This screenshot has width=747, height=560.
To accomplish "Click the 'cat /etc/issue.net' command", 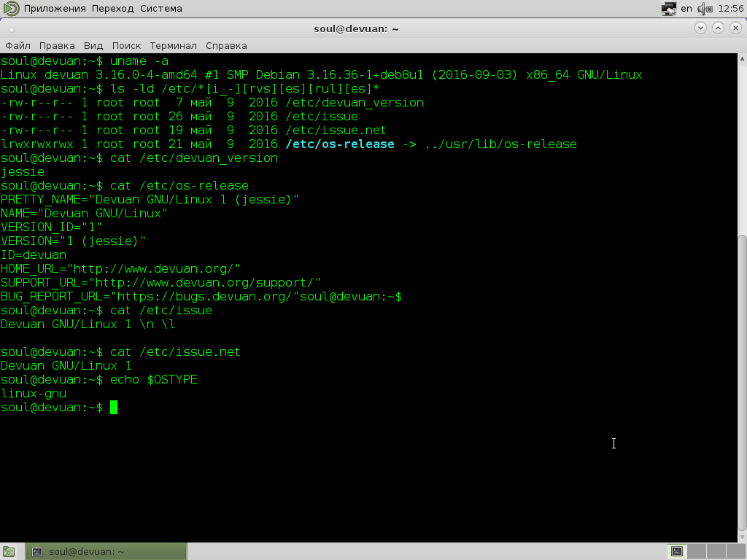I will click(x=175, y=352).
